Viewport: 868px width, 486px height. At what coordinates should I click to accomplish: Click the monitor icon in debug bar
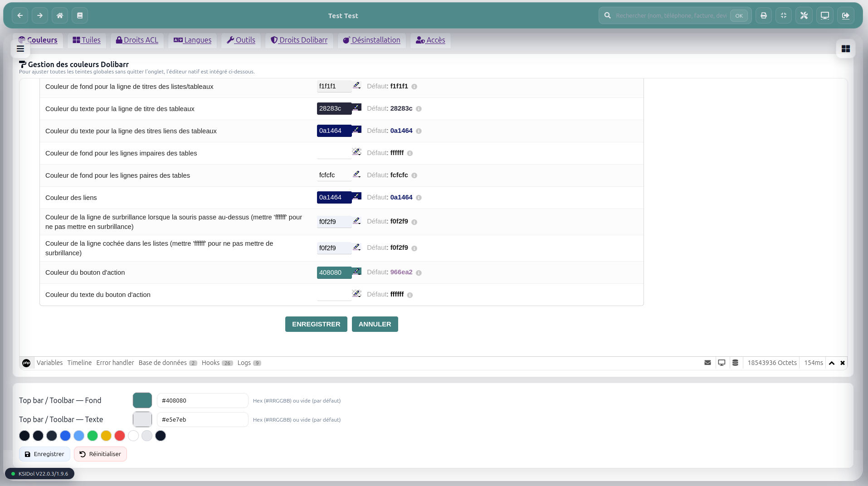722,363
